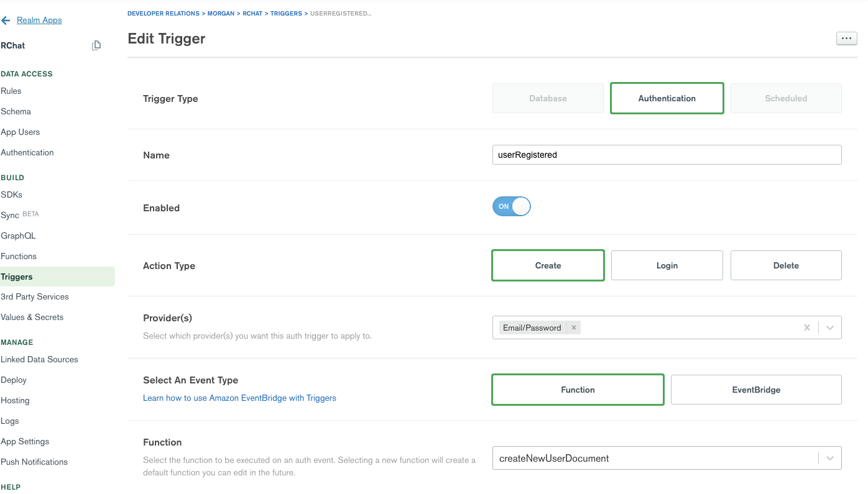Copy the RChat app ID icon
868x494 pixels.
pos(96,45)
